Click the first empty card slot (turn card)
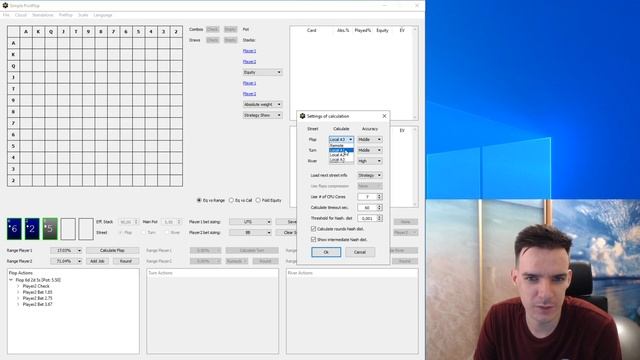640x360 pixels. point(68,229)
